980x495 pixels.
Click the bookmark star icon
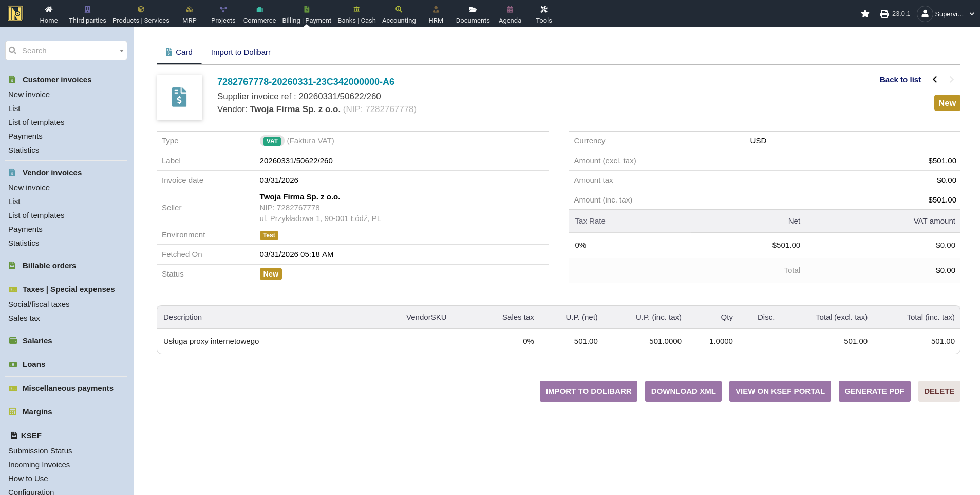tap(865, 14)
